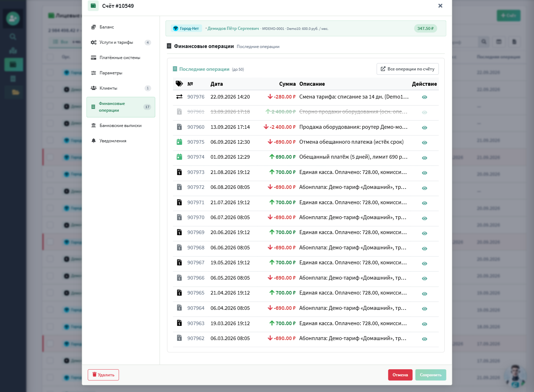Open Банковские выписки section

coord(121,126)
